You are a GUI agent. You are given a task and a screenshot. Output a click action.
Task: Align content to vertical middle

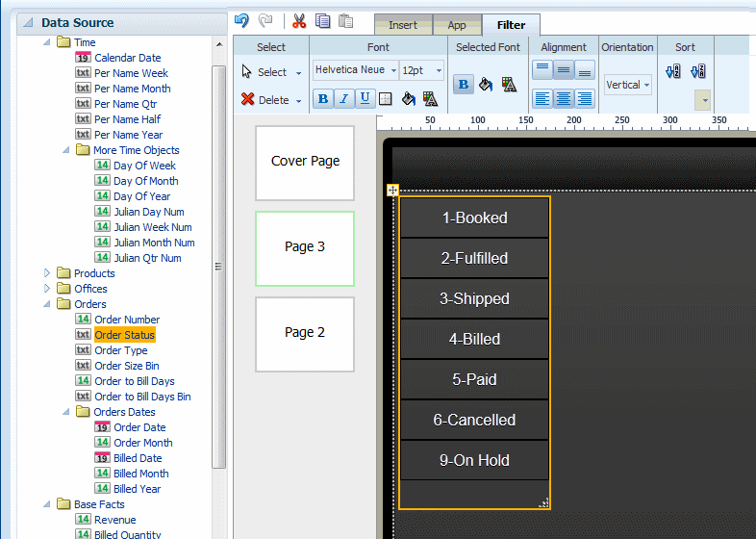point(563,70)
